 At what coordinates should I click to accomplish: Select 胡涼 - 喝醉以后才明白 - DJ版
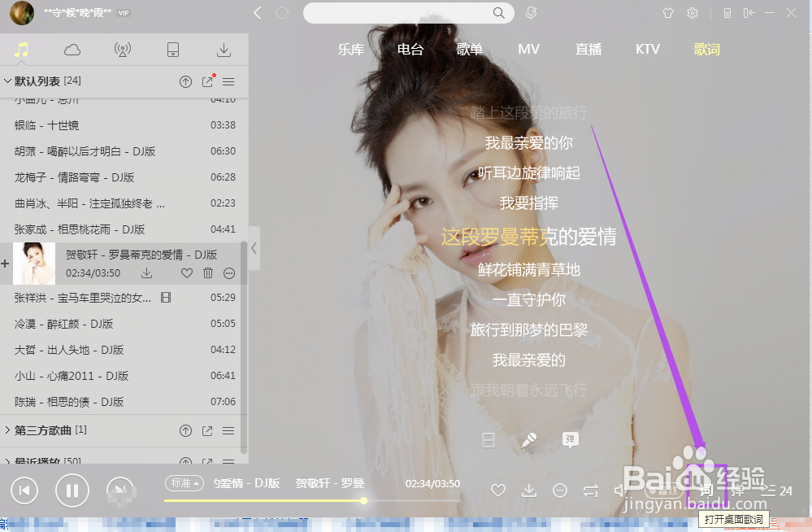[124, 150]
